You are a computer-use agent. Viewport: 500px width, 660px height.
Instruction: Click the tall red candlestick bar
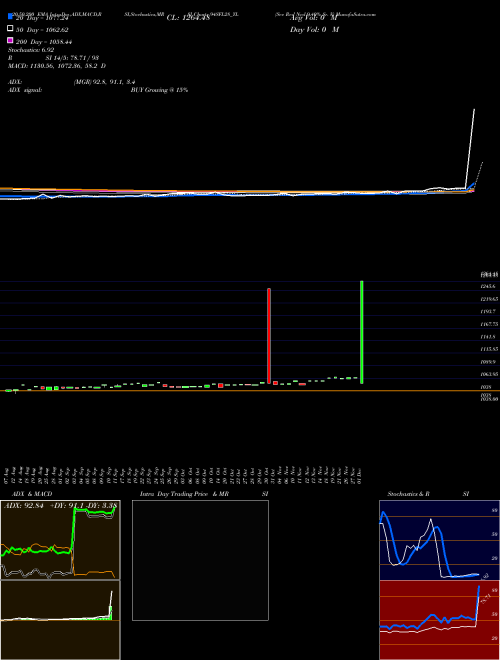[269, 336]
